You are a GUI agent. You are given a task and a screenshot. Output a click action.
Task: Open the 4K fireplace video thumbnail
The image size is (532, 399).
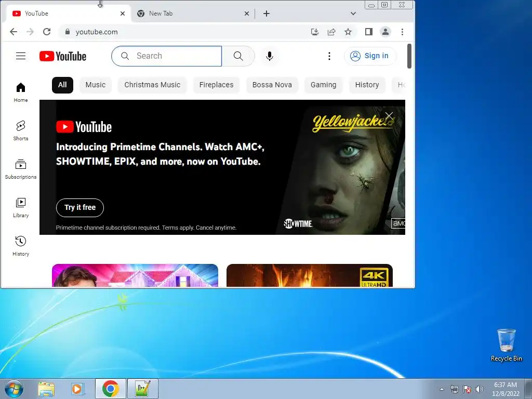(x=310, y=275)
